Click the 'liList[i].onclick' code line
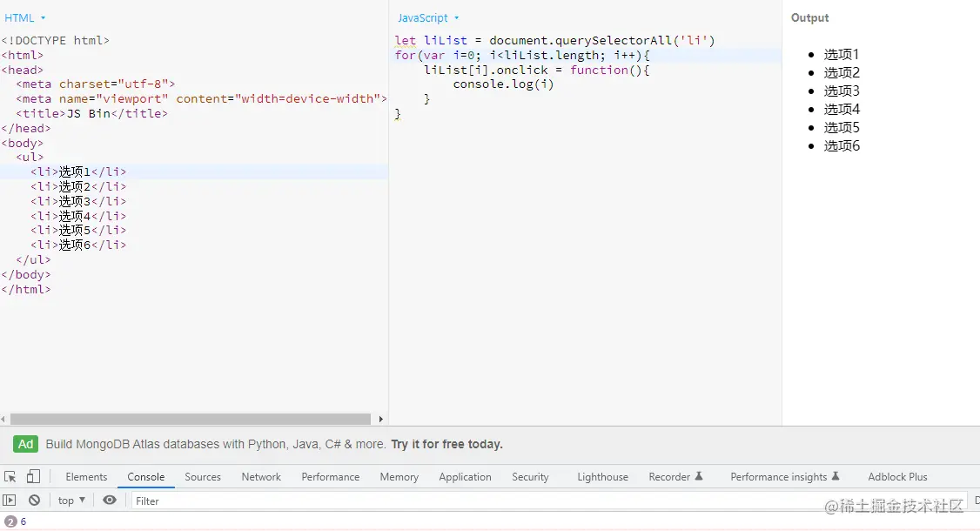980x531 pixels. pyautogui.click(x=537, y=70)
